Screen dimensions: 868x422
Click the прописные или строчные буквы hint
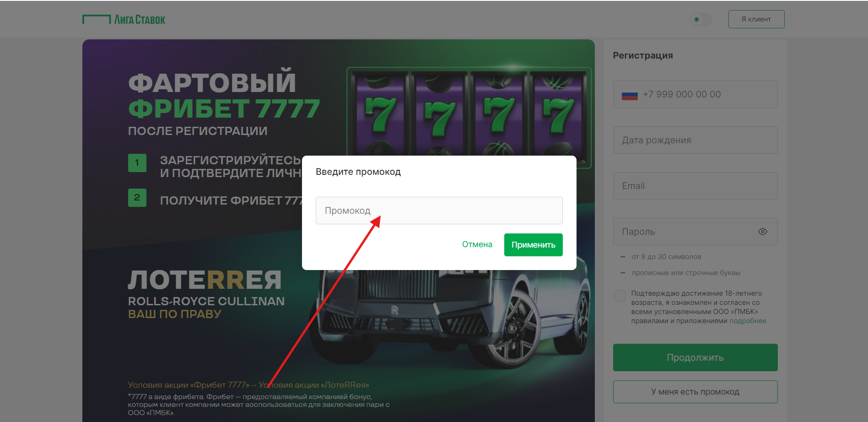click(x=686, y=273)
